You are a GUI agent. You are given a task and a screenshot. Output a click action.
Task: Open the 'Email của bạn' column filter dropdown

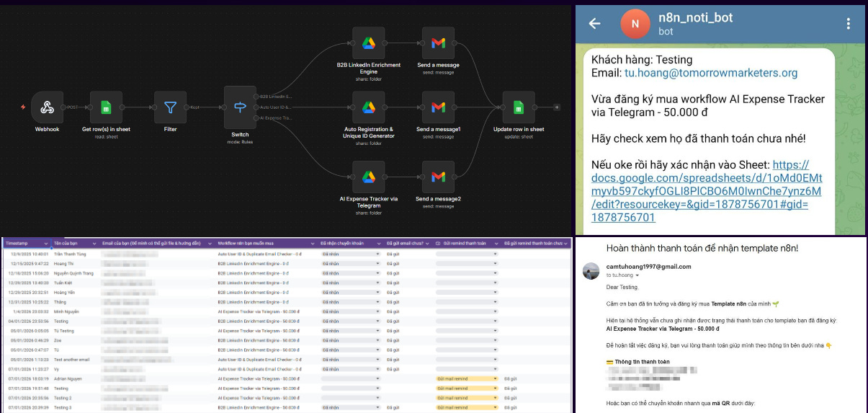tap(210, 244)
